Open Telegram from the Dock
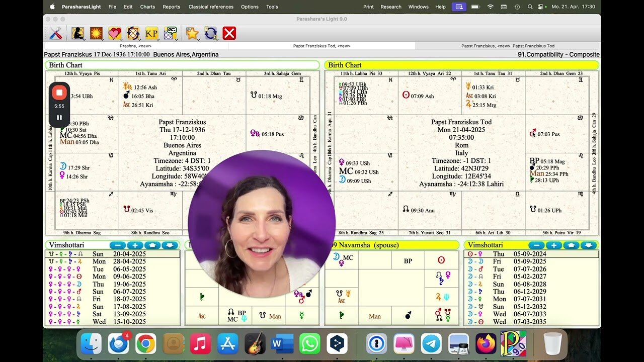Image resolution: width=644 pixels, height=362 pixels. [x=431, y=344]
